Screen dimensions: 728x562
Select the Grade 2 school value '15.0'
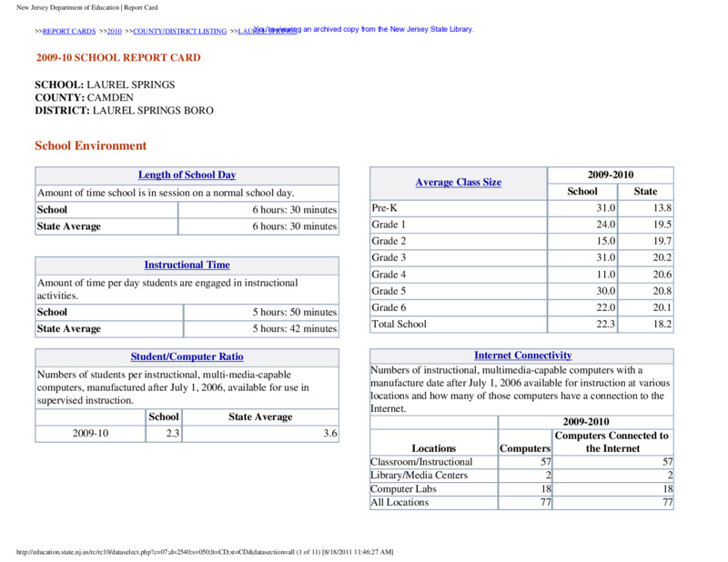tap(606, 241)
